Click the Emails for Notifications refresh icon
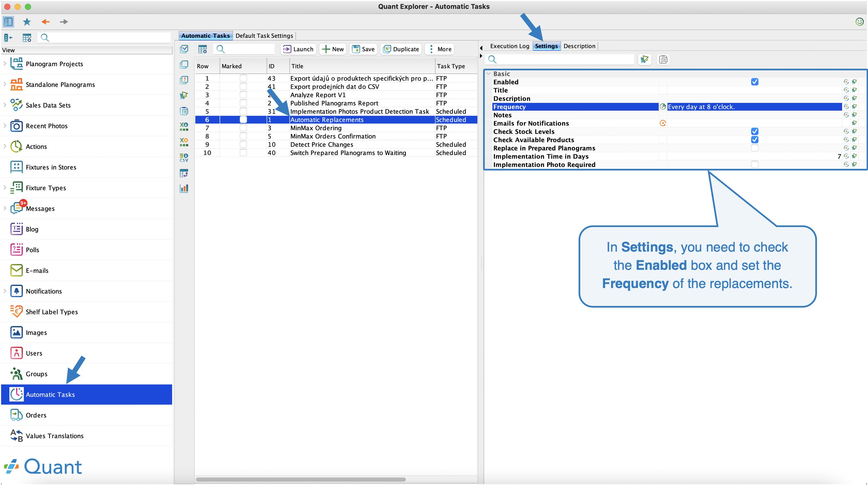The image size is (868, 485). (x=663, y=123)
